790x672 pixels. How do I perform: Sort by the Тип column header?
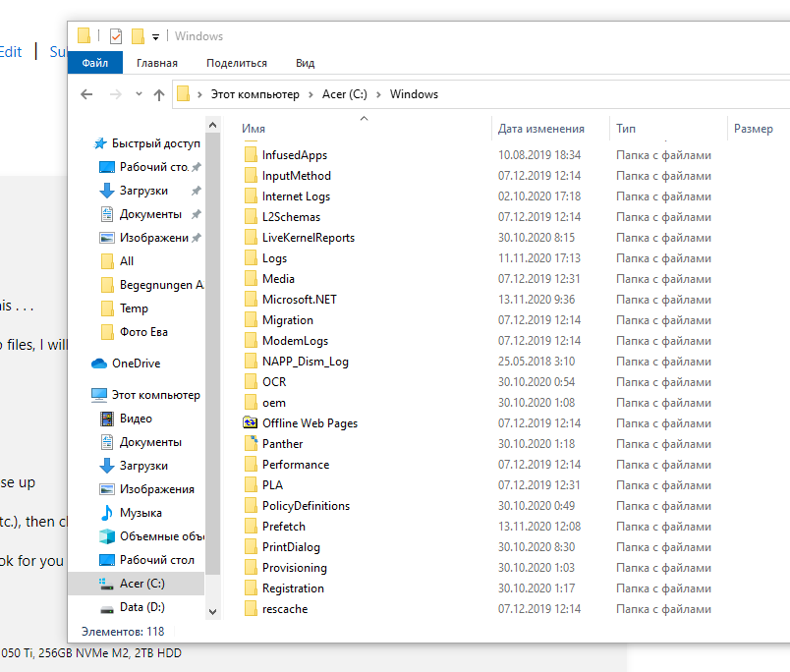pyautogui.click(x=626, y=129)
